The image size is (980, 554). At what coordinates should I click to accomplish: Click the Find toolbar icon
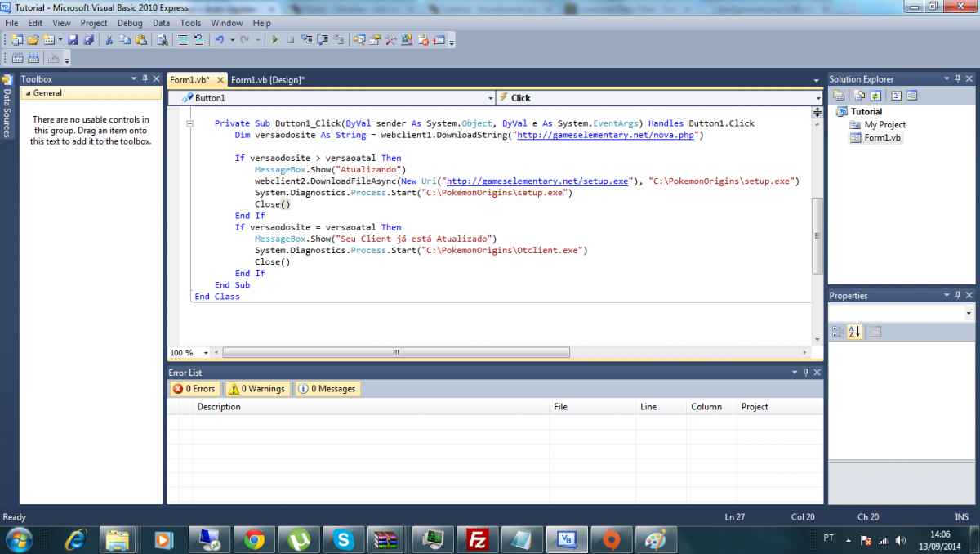163,39
